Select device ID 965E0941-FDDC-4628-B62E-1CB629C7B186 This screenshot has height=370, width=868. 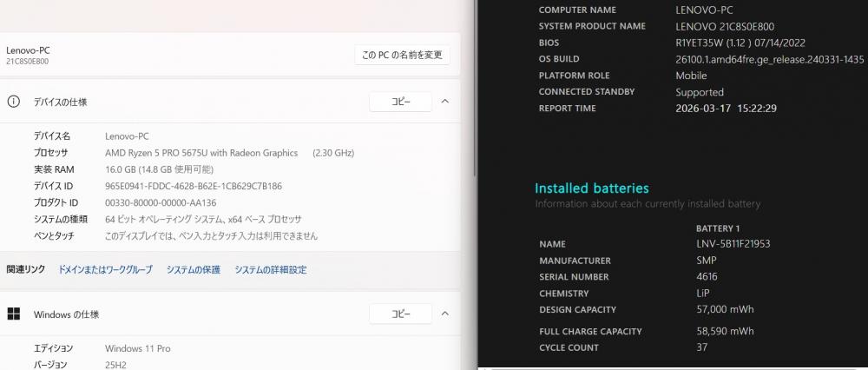(x=194, y=186)
